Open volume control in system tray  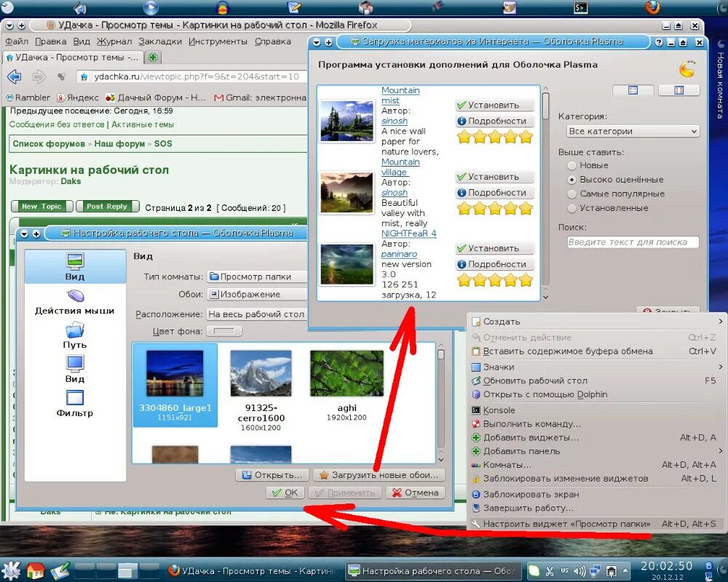click(x=579, y=571)
